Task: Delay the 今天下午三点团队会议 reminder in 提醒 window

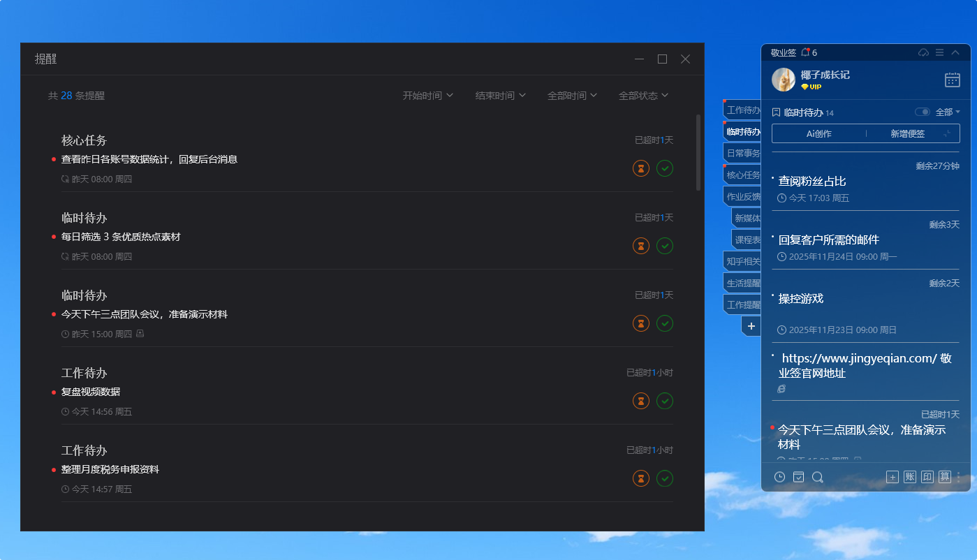Action: (641, 323)
